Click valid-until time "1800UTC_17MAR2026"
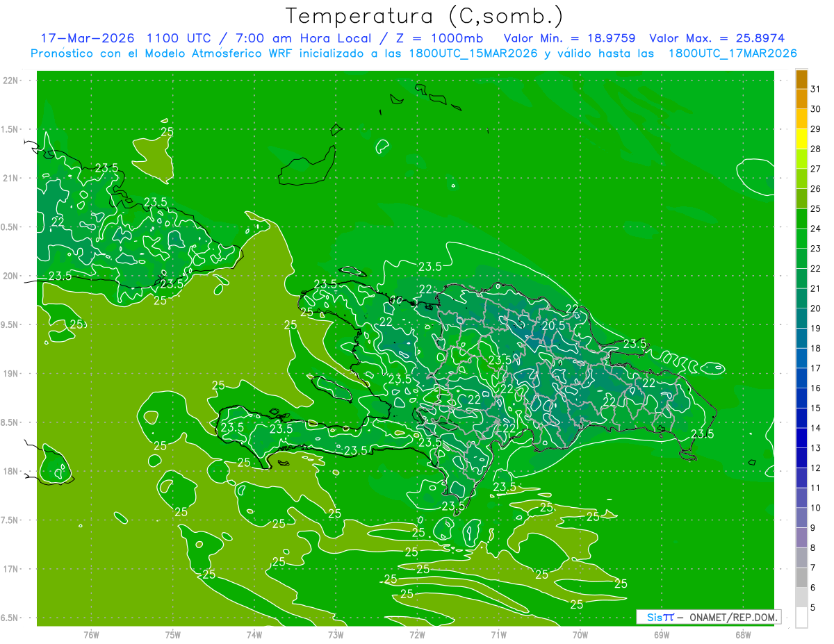 point(732,53)
